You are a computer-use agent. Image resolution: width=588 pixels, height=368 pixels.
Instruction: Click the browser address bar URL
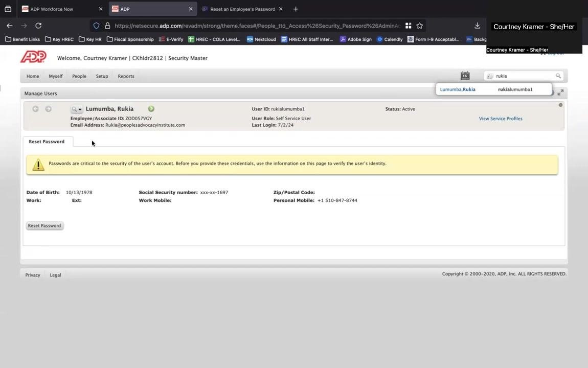click(x=257, y=26)
